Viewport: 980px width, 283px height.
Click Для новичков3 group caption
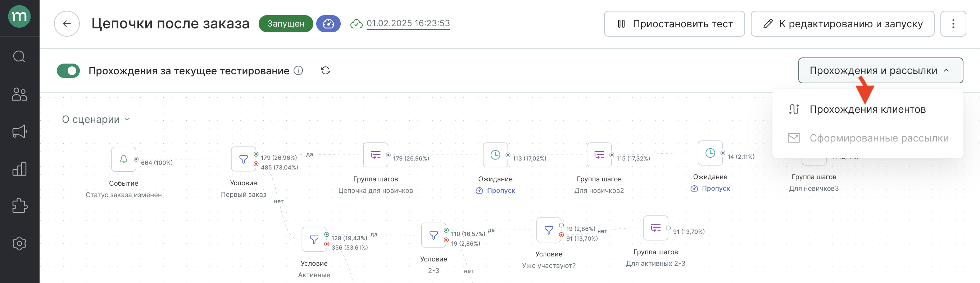tap(814, 189)
